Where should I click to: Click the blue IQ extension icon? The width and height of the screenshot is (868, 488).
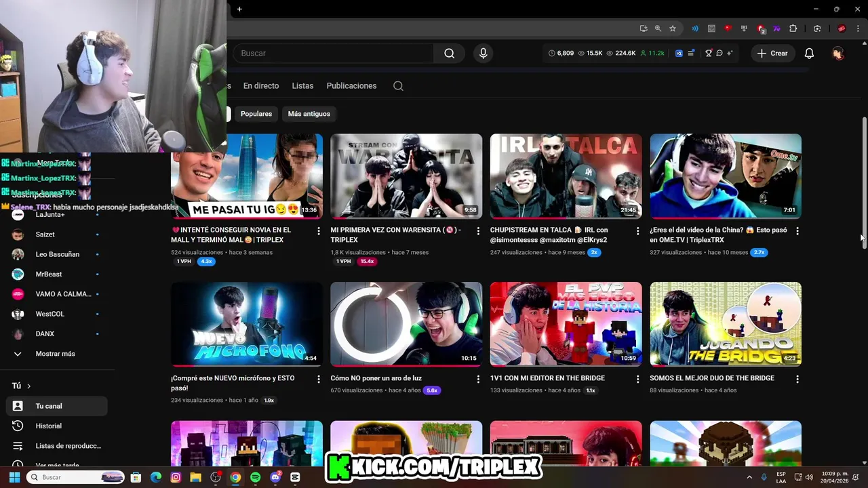pyautogui.click(x=679, y=53)
